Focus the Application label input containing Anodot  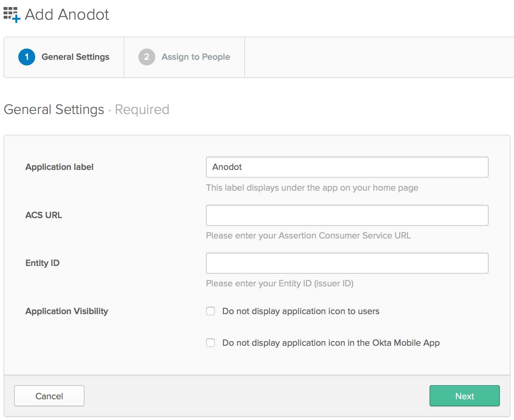(347, 167)
